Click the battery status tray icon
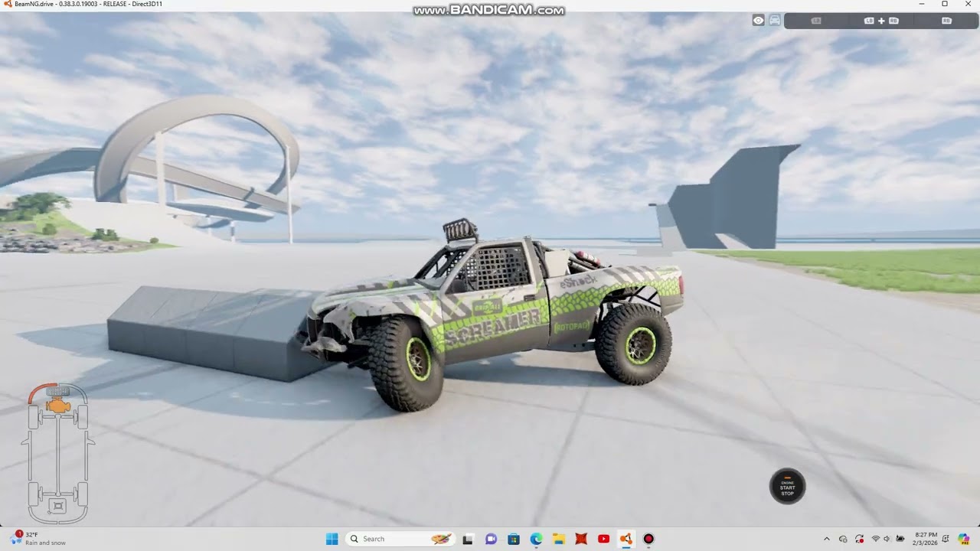This screenshot has height=551, width=980. pos(900,539)
